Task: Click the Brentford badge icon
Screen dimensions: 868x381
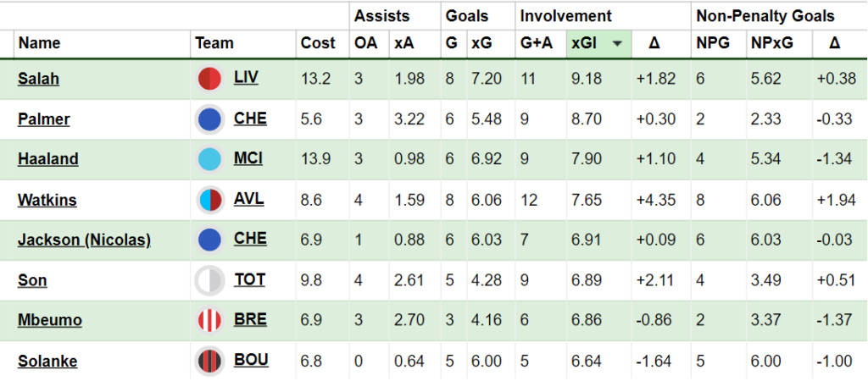Action: click(209, 320)
